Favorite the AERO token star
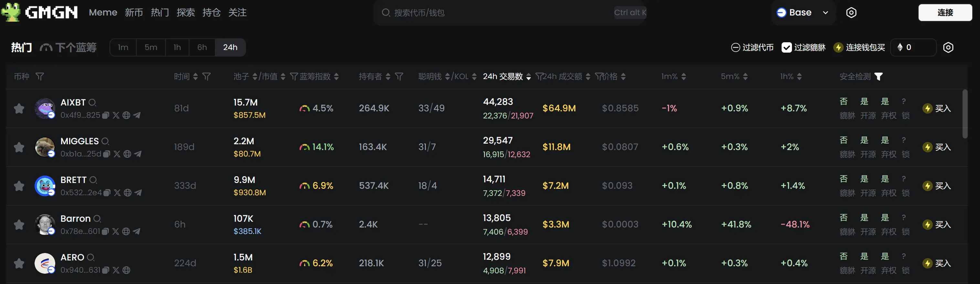980x284 pixels. coord(19,263)
